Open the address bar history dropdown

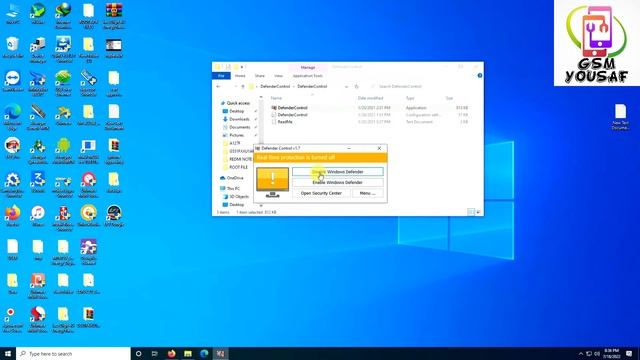click(347, 87)
